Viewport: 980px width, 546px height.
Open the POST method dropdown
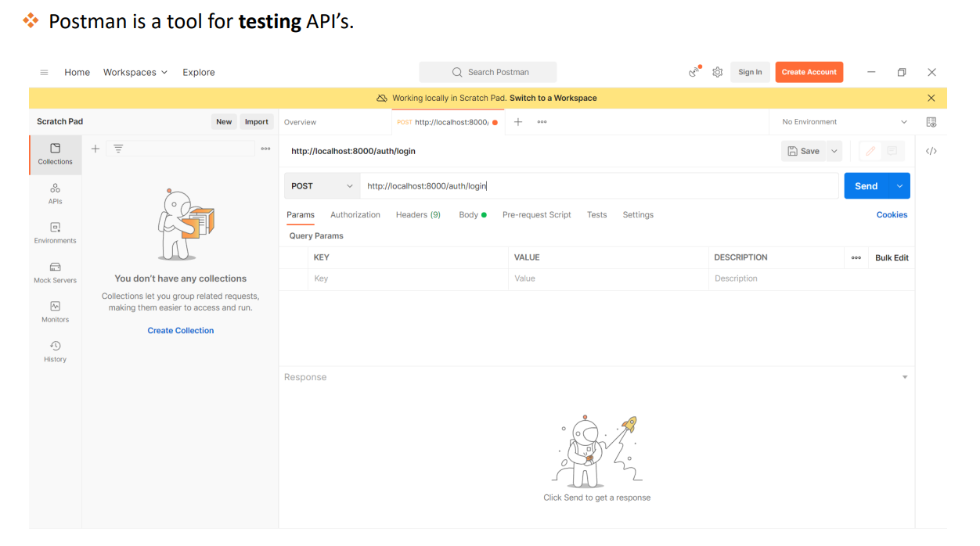(x=322, y=186)
